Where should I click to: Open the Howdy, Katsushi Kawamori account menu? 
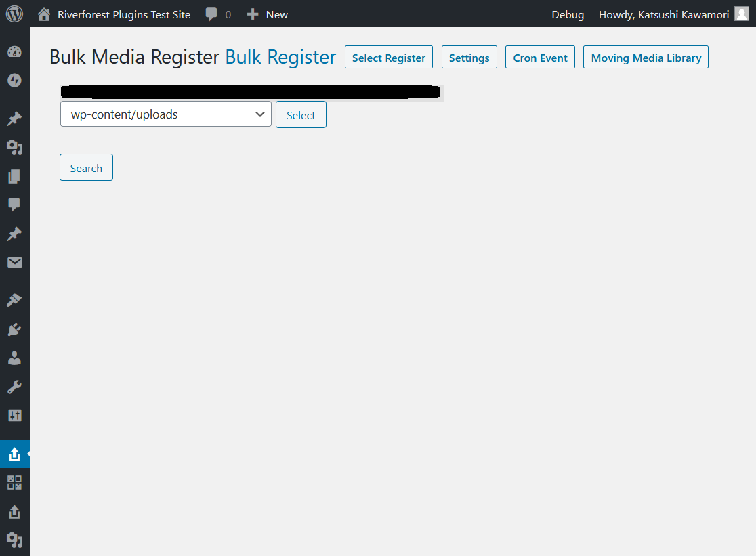tap(663, 14)
